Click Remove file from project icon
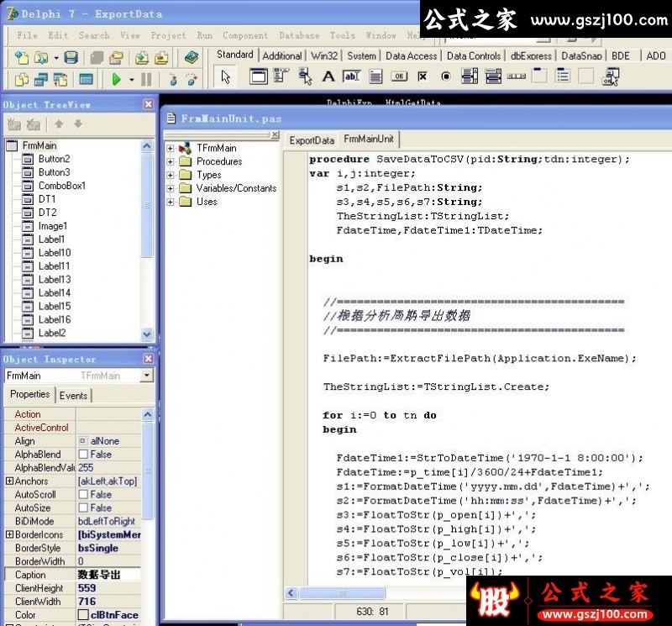 [x=161, y=57]
